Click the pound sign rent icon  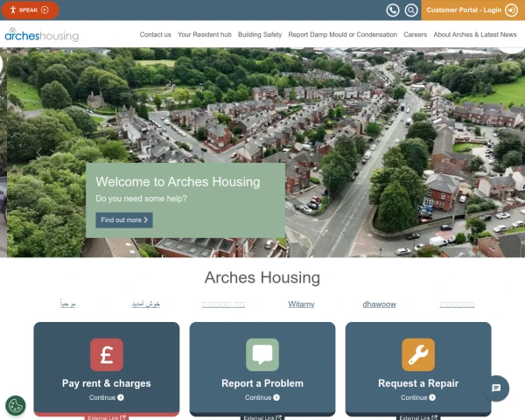(107, 354)
